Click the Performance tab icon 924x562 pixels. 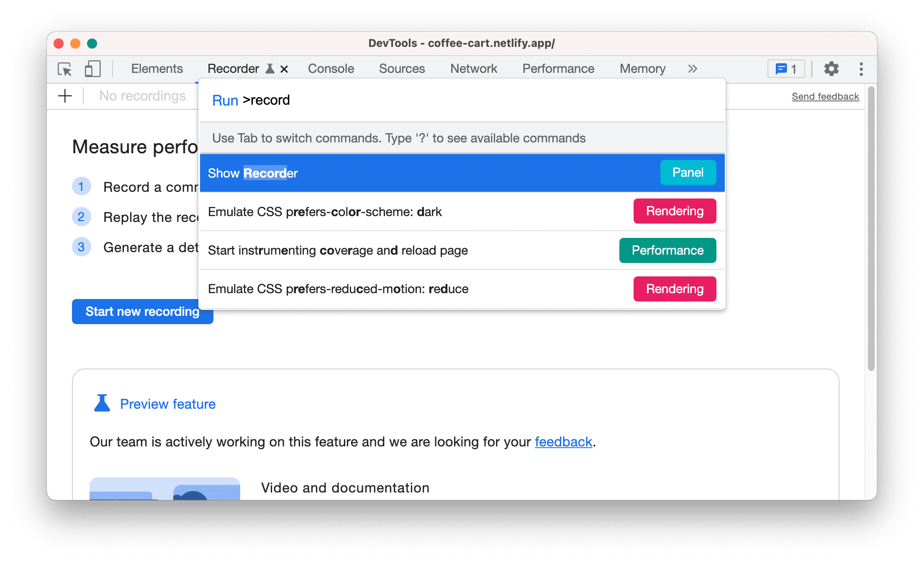click(x=558, y=68)
